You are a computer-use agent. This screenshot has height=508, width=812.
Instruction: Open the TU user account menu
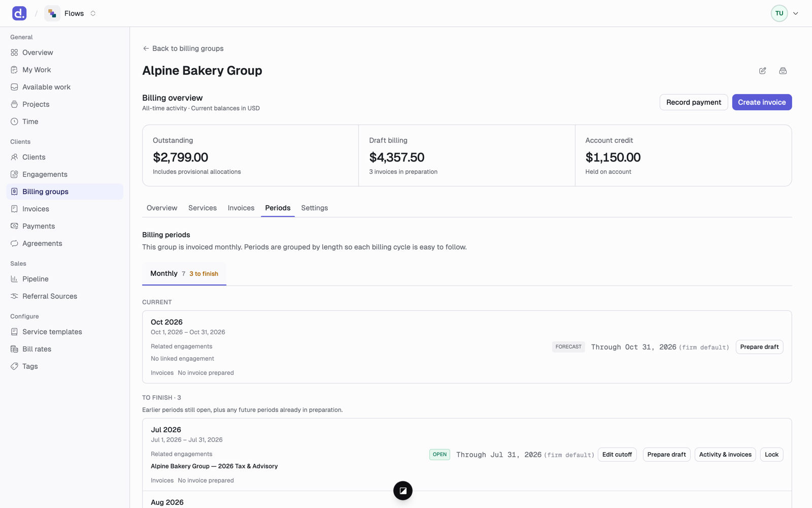[779, 13]
